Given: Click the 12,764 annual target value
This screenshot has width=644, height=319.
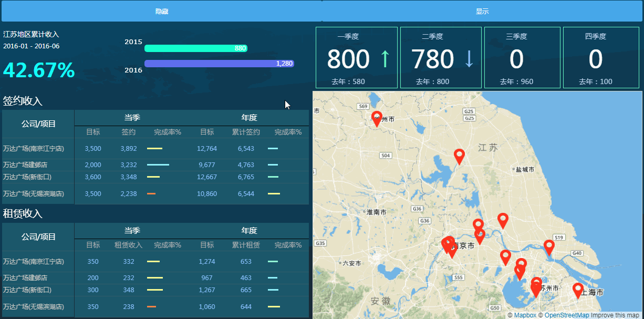Looking at the screenshot, I should pos(207,149).
